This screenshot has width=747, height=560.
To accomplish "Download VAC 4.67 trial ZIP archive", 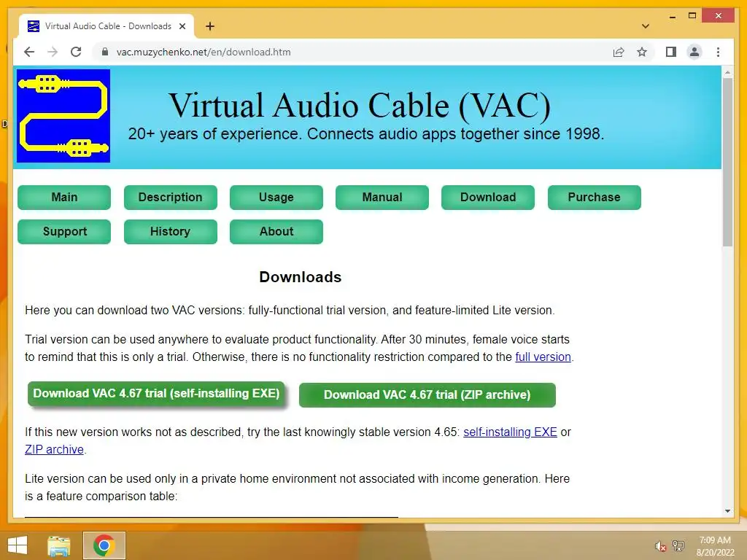I will 427,394.
